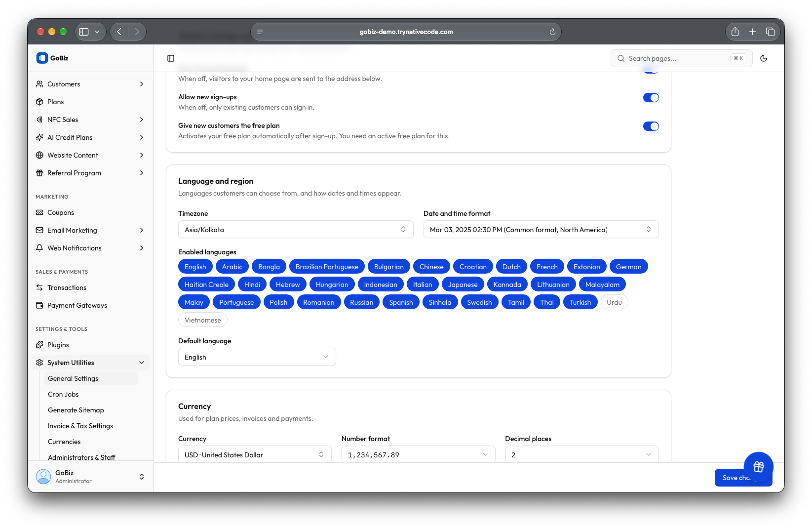Open Currencies menu item

click(x=90, y=442)
